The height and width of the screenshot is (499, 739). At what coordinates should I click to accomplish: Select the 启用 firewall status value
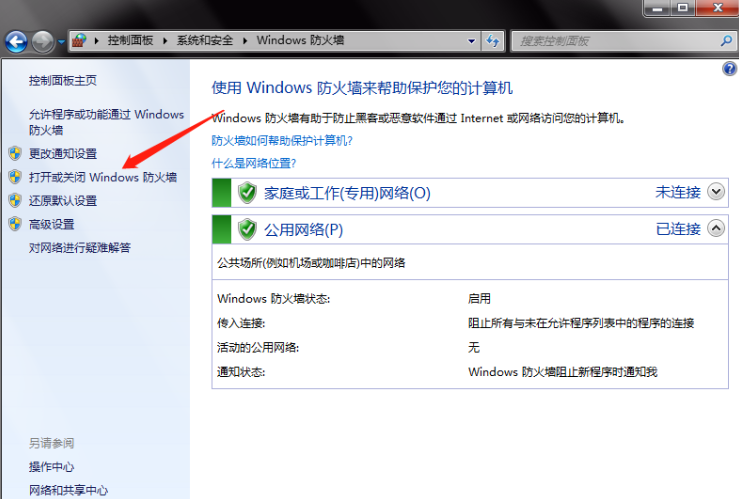pyautogui.click(x=479, y=299)
